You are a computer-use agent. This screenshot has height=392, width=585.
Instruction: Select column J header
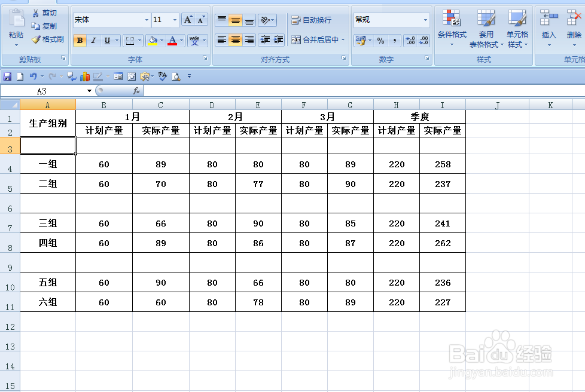tap(497, 105)
